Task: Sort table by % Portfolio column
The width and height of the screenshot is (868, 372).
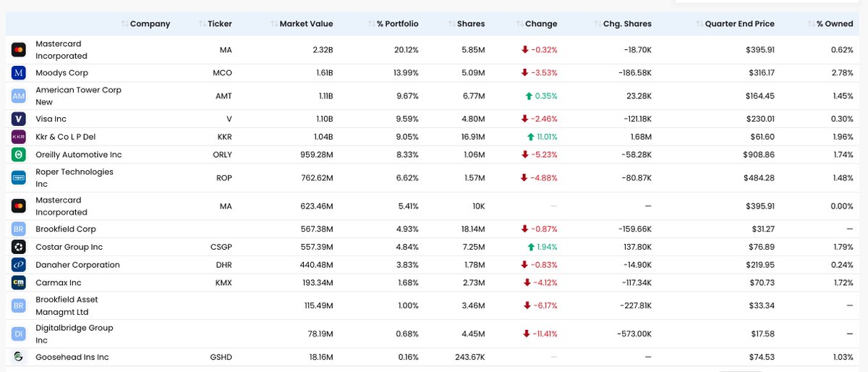Action: click(393, 24)
